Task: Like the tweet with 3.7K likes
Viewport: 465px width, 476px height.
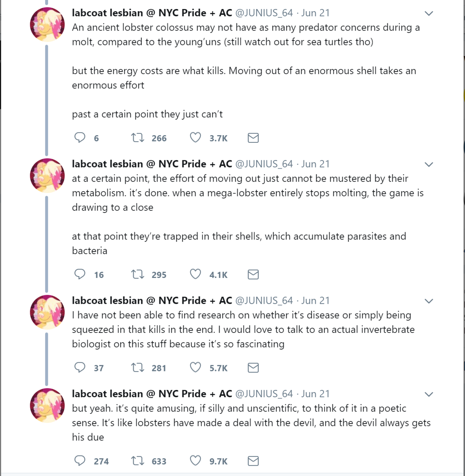Action: (195, 138)
